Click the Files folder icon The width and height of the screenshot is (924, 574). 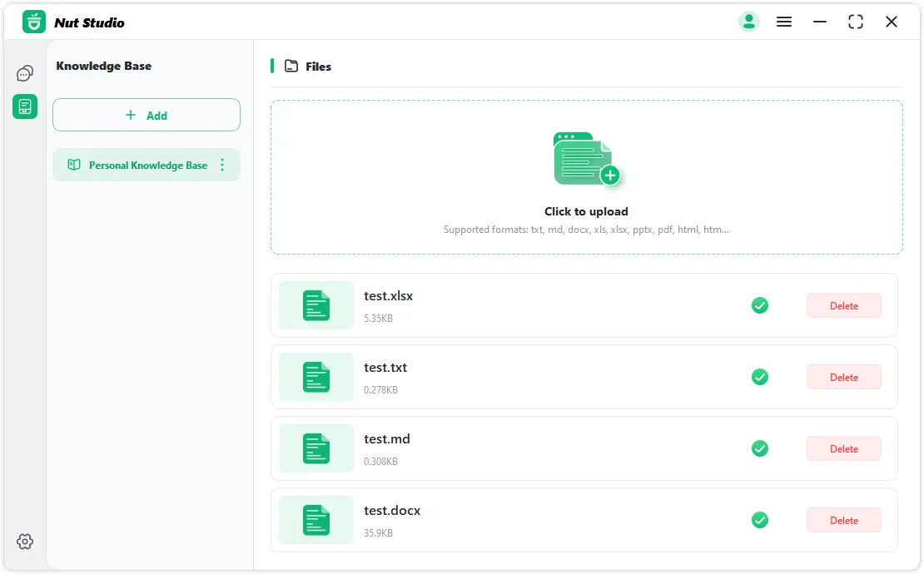point(291,66)
